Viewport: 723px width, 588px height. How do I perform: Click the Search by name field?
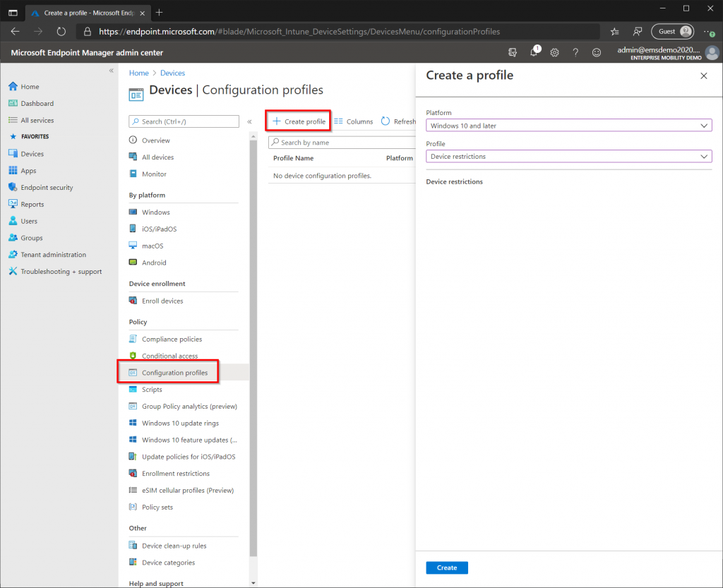pyautogui.click(x=342, y=143)
